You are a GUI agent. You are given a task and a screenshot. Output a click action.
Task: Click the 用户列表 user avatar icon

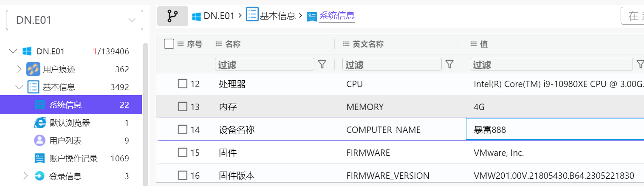(40, 141)
